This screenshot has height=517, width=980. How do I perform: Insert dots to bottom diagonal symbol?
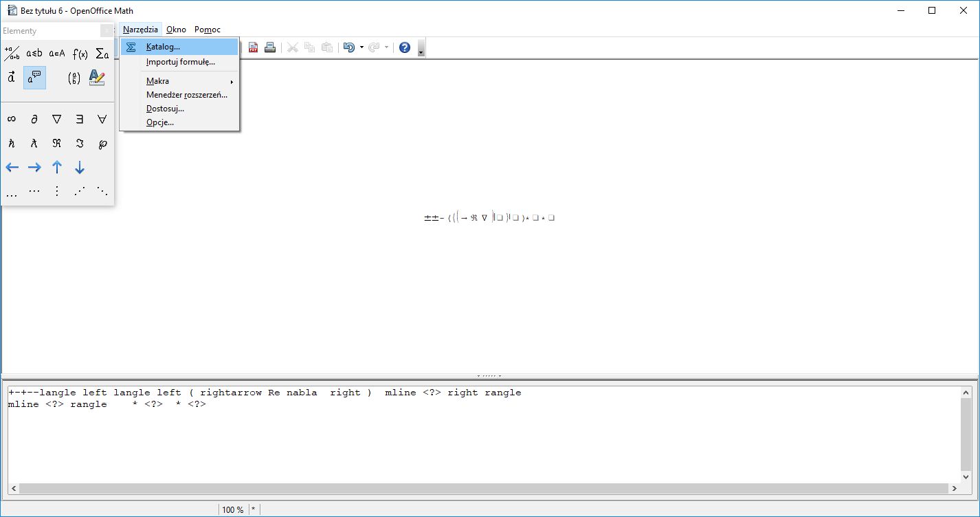tap(102, 191)
